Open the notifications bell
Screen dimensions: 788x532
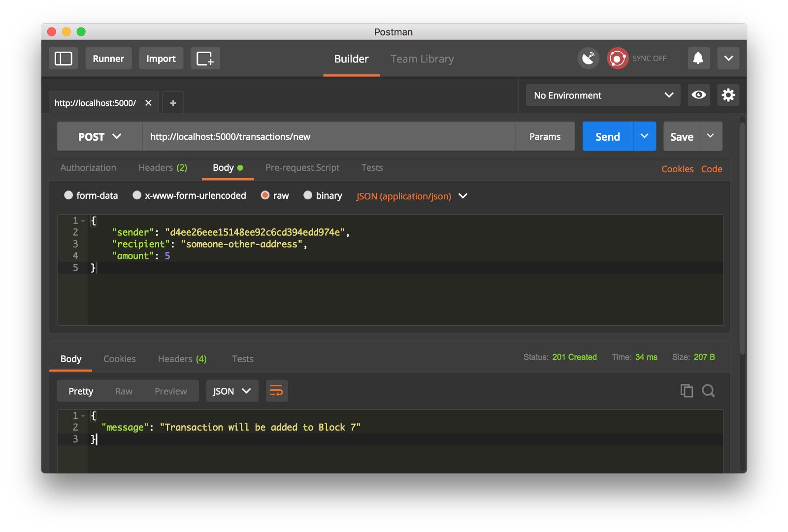point(698,59)
